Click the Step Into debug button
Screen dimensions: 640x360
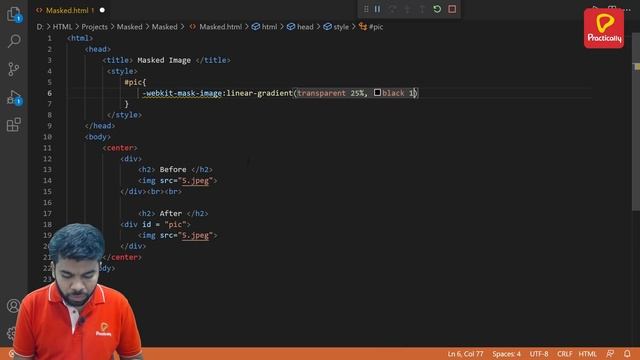[407, 9]
